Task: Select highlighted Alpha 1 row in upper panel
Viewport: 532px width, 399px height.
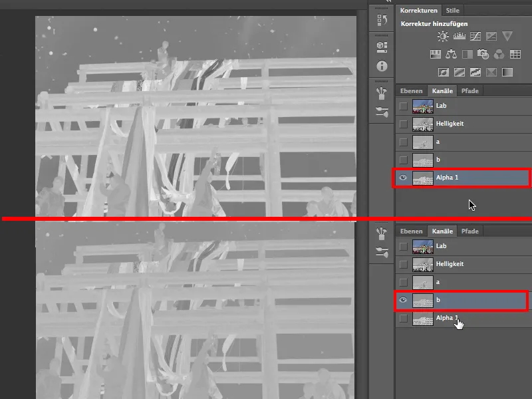Action: coord(462,178)
